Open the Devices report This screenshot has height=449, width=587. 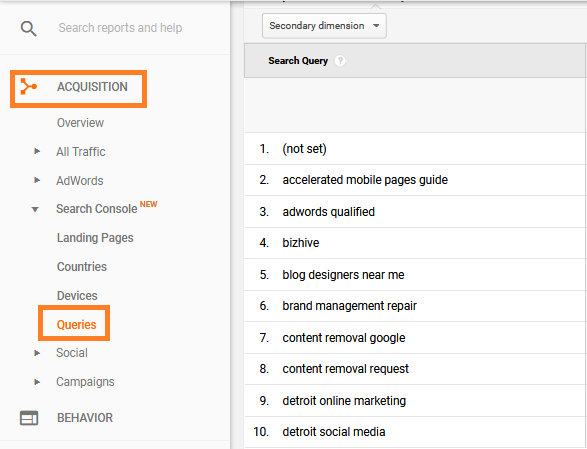pyautogui.click(x=77, y=295)
